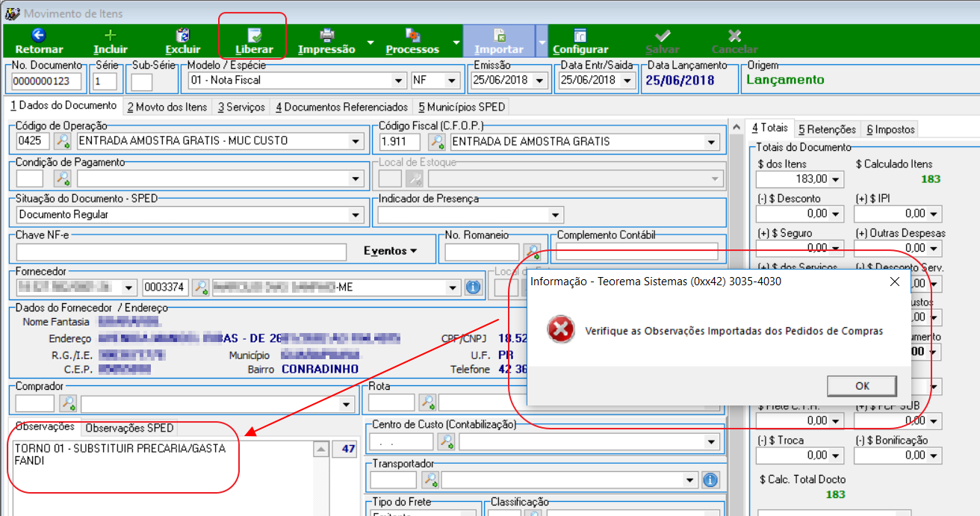
Task: Click the blue info icon next to Fornecedor
Action: [472, 287]
